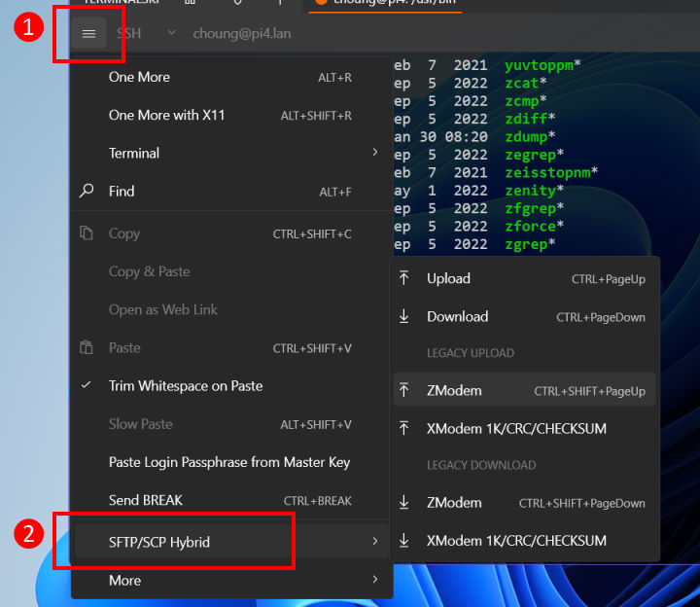
Task: Click zdump* in terminal output
Action: pos(530,137)
